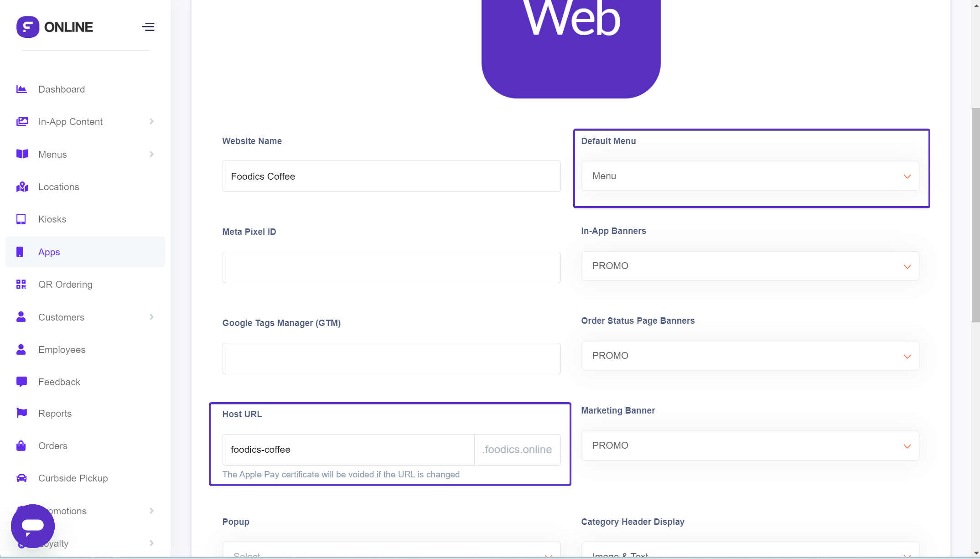Click the Popup label

point(236,522)
